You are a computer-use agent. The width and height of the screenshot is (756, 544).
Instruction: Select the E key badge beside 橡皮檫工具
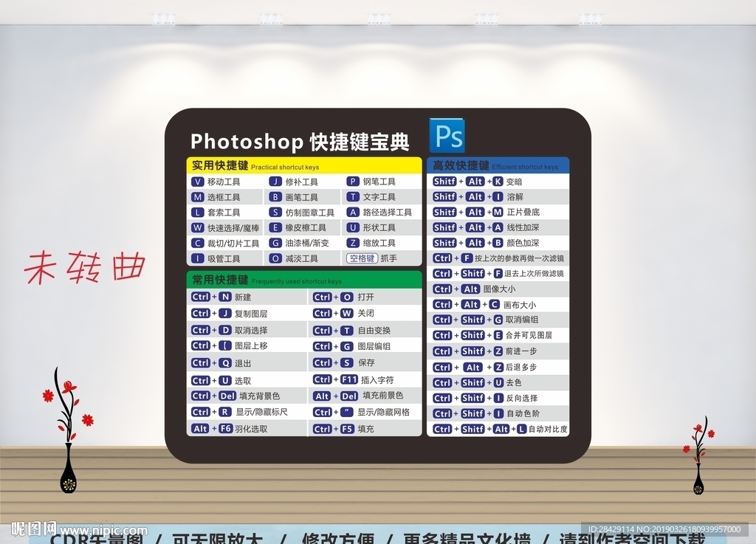coord(275,228)
